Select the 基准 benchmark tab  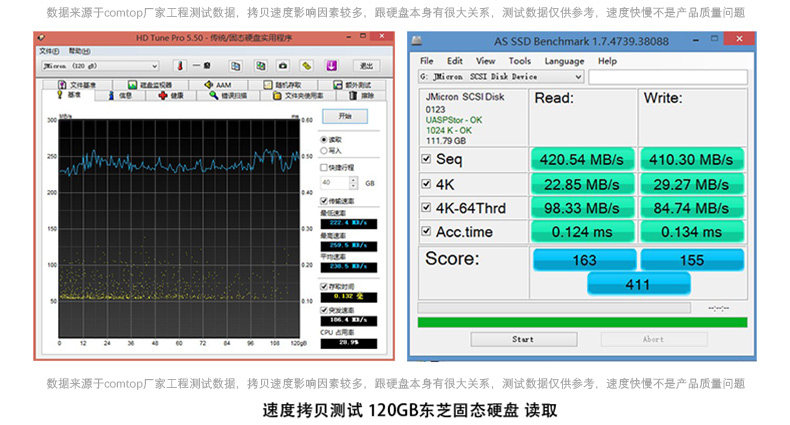click(69, 95)
